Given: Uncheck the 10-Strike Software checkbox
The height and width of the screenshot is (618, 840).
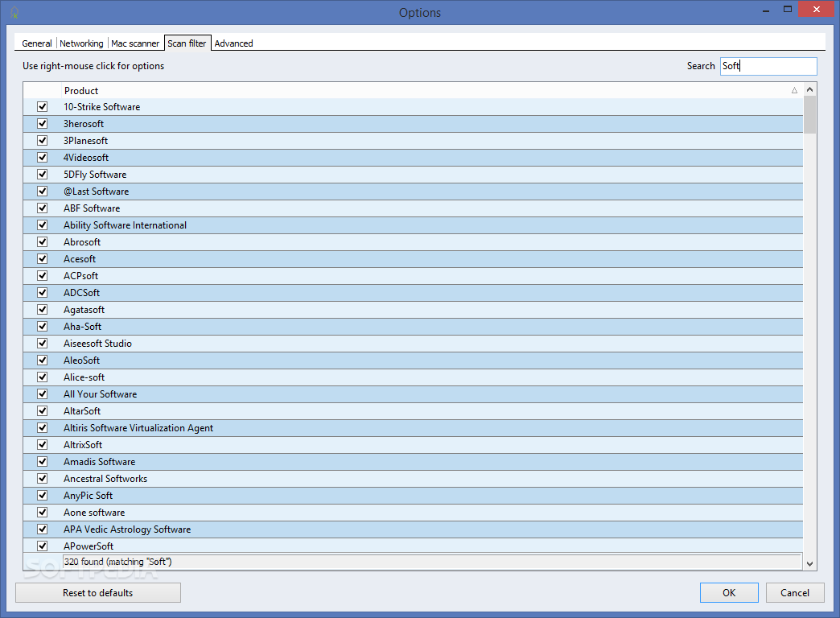Looking at the screenshot, I should tap(43, 107).
